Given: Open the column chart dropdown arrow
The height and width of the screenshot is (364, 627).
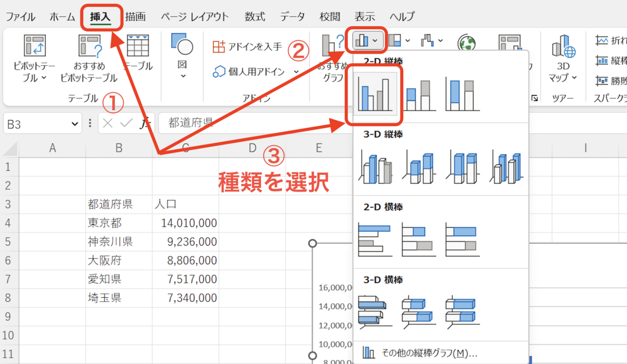Looking at the screenshot, I should (374, 41).
